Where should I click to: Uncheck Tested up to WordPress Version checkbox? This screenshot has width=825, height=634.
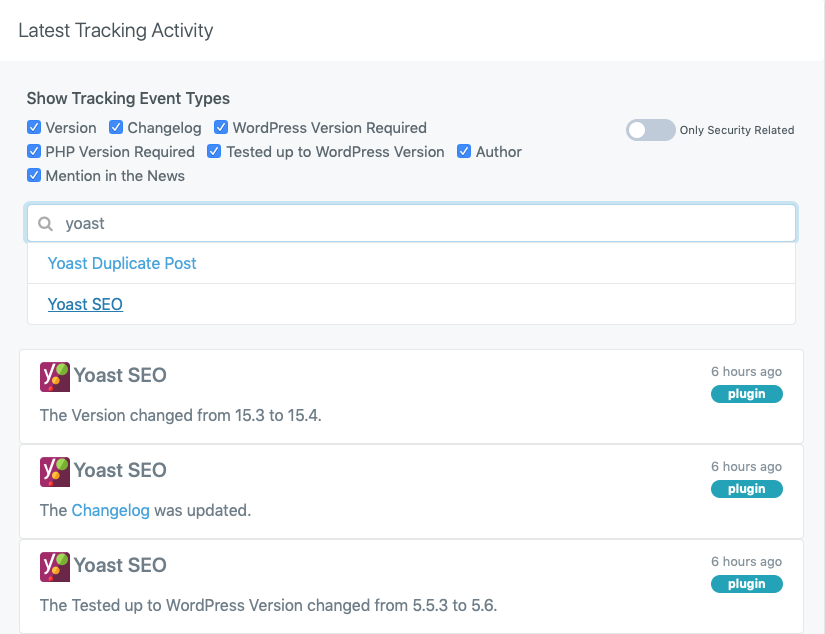pyautogui.click(x=214, y=152)
